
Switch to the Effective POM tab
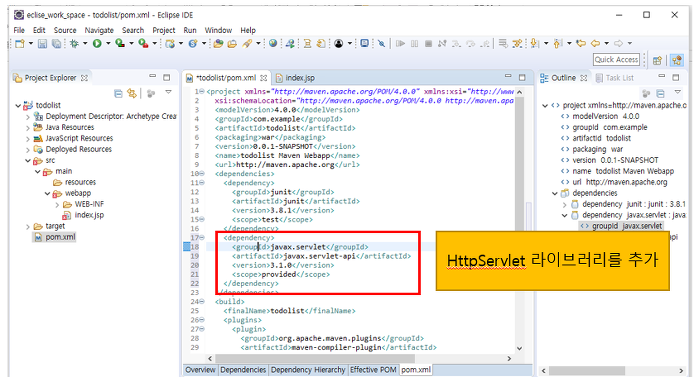373,369
